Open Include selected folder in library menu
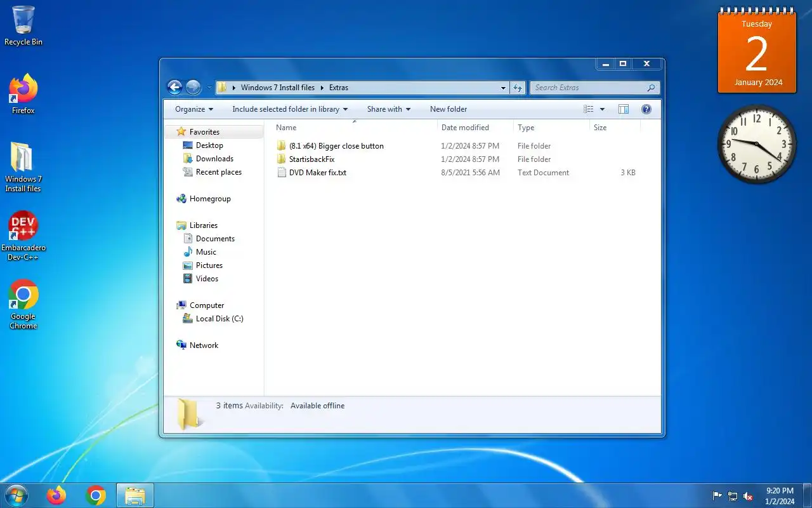 coord(290,109)
